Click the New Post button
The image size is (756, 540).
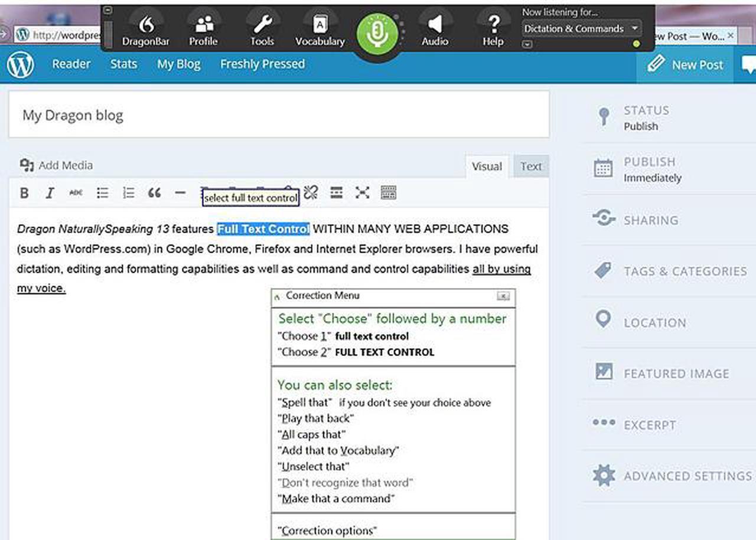tap(685, 64)
